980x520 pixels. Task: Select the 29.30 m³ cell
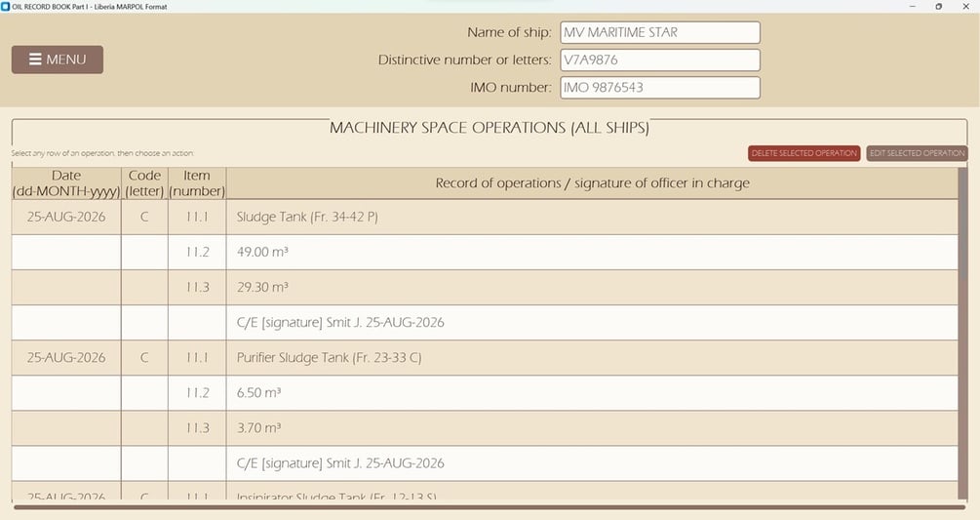pos(592,288)
